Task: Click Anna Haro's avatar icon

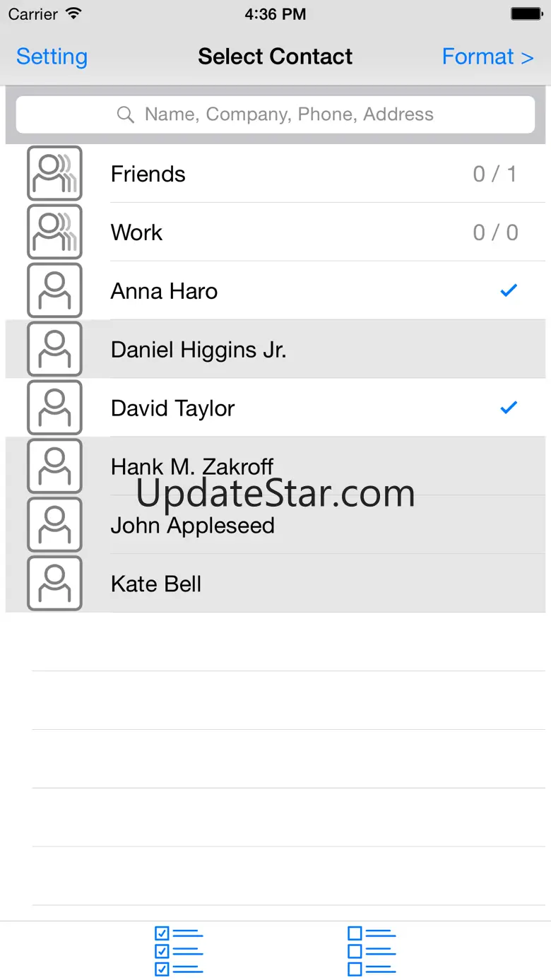Action: point(54,290)
